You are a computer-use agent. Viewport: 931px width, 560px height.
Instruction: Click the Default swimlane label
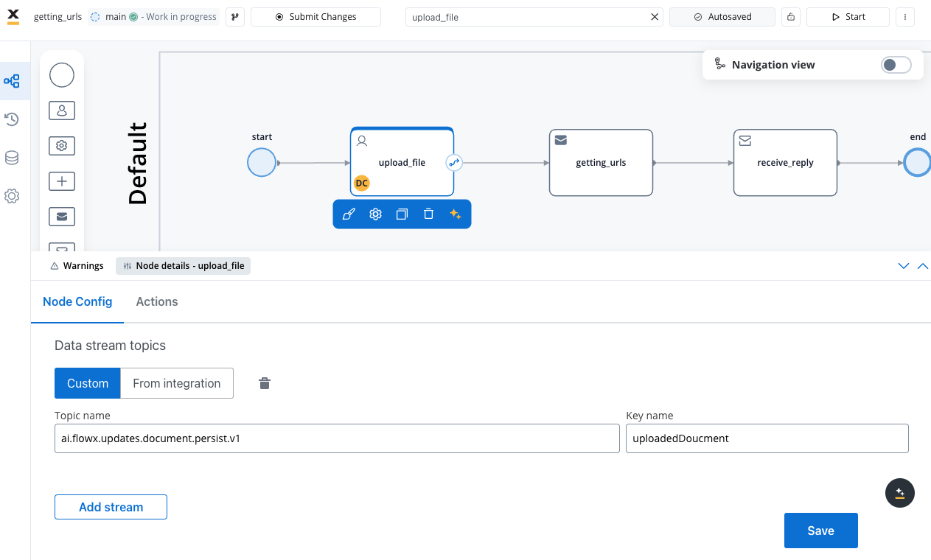(138, 163)
